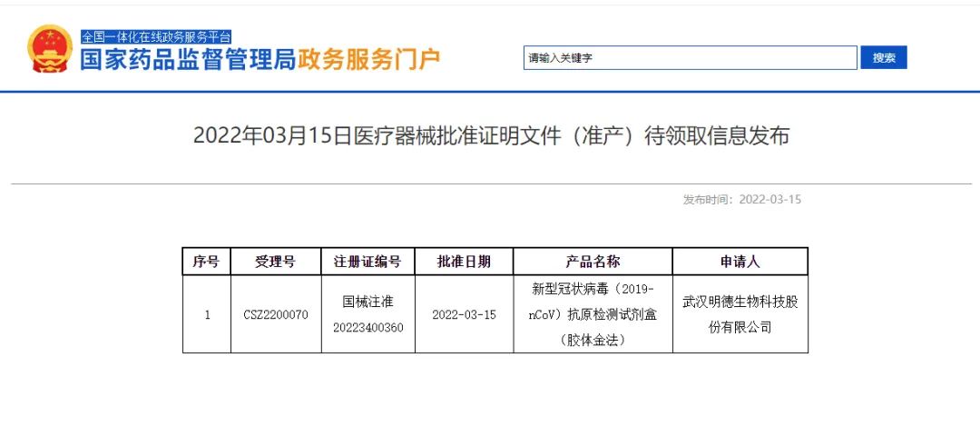Select the 新型冠状病毒 抗原检测试剂盒 product cell
This screenshot has width=980, height=436.
point(593,314)
